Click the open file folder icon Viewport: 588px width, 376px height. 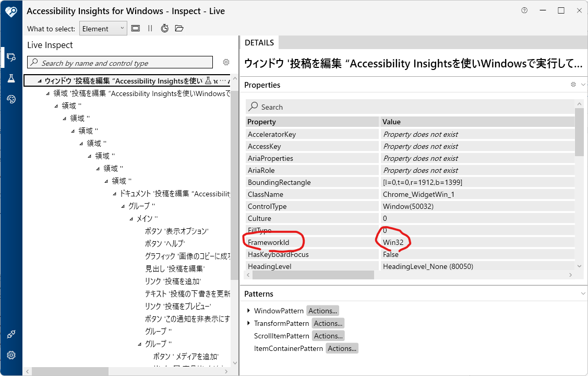[179, 29]
